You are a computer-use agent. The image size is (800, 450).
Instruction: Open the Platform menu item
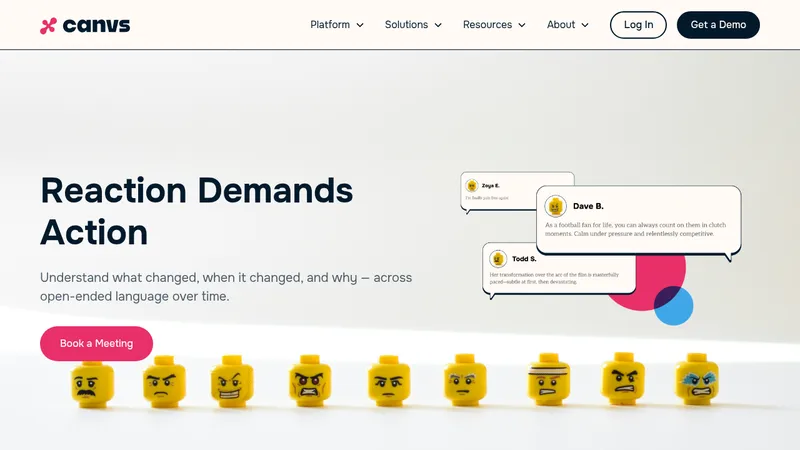[x=330, y=24]
